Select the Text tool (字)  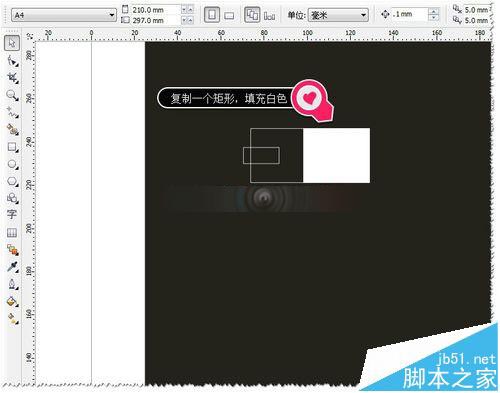(x=12, y=214)
